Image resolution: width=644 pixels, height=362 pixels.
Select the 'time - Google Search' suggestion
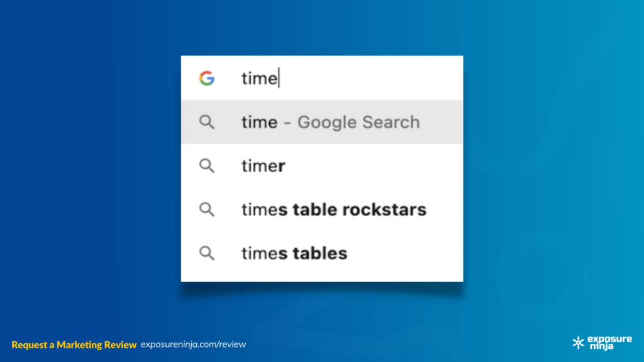point(322,122)
